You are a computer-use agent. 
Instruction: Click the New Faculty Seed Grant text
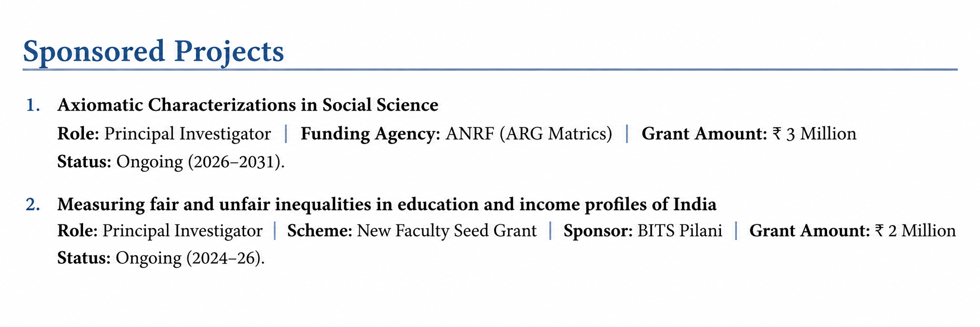(447, 231)
